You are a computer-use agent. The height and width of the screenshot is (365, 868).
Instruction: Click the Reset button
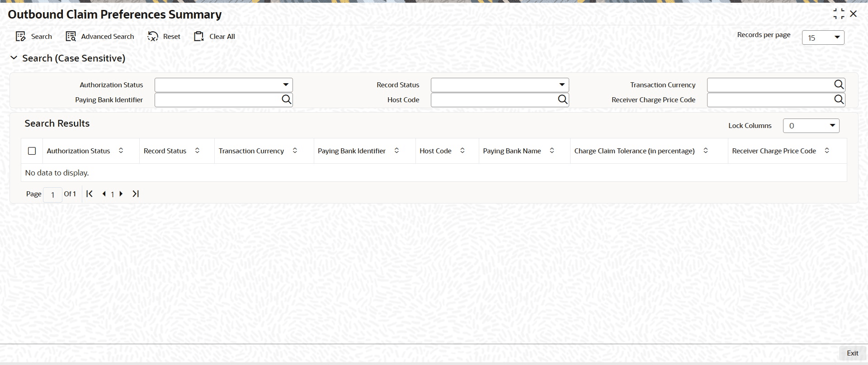pyautogui.click(x=164, y=37)
